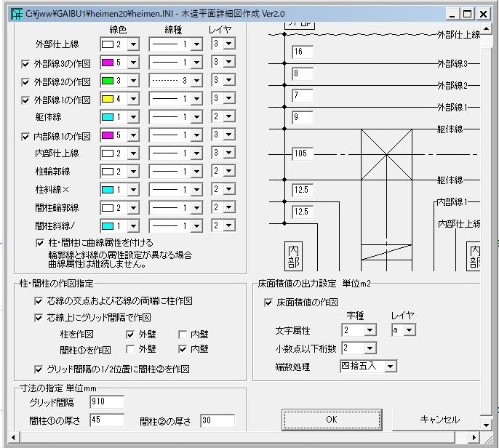Click the グリッド間隔 input field
Viewport: 499px width, 448px height.
coord(107,401)
